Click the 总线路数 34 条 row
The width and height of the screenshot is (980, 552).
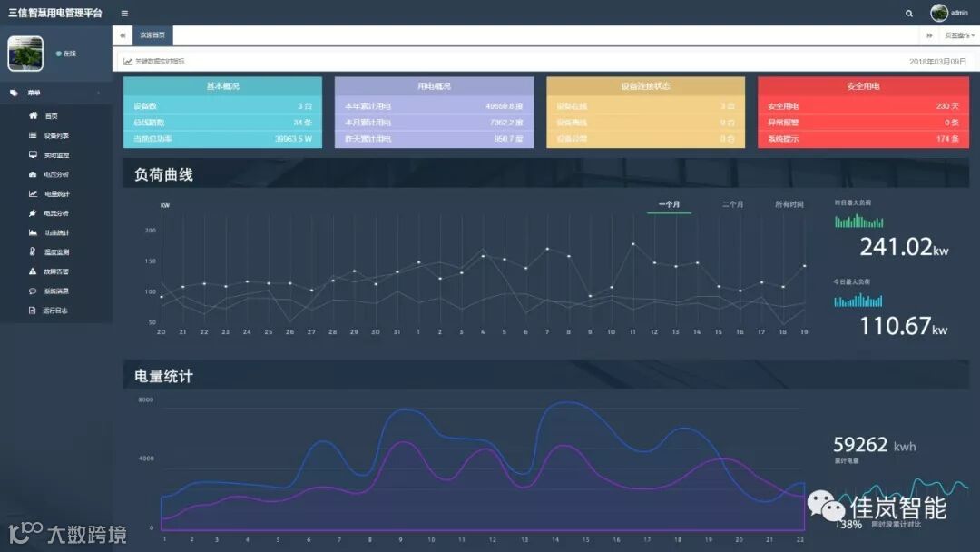222,123
